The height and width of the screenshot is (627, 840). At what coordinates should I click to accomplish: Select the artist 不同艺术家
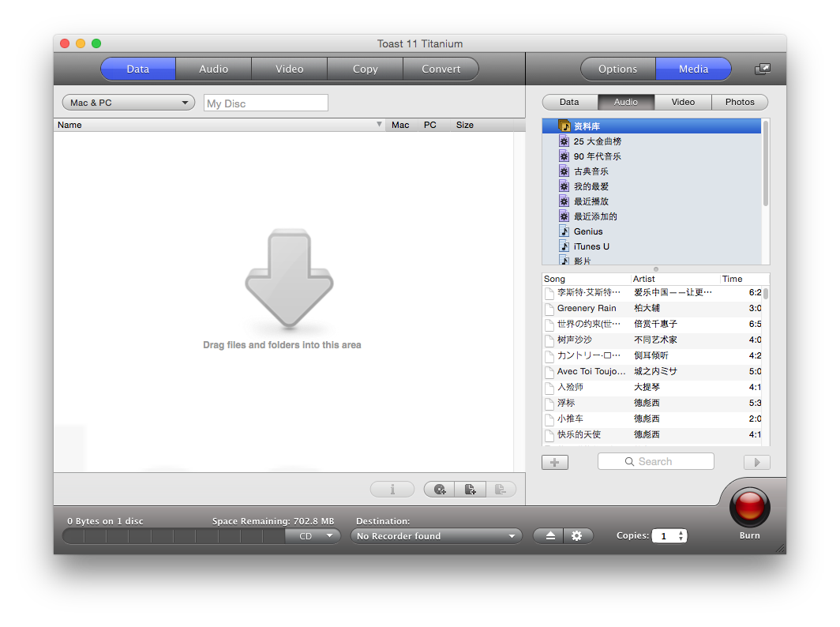pos(656,340)
